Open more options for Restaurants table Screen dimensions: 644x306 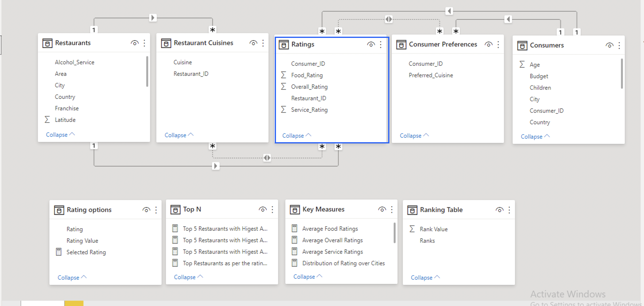[x=144, y=43]
